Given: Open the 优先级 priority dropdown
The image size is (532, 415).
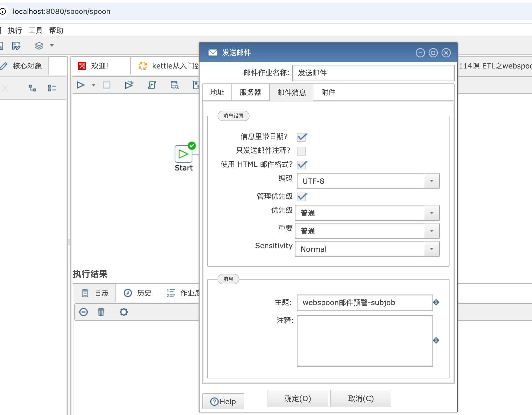Looking at the screenshot, I should [432, 213].
